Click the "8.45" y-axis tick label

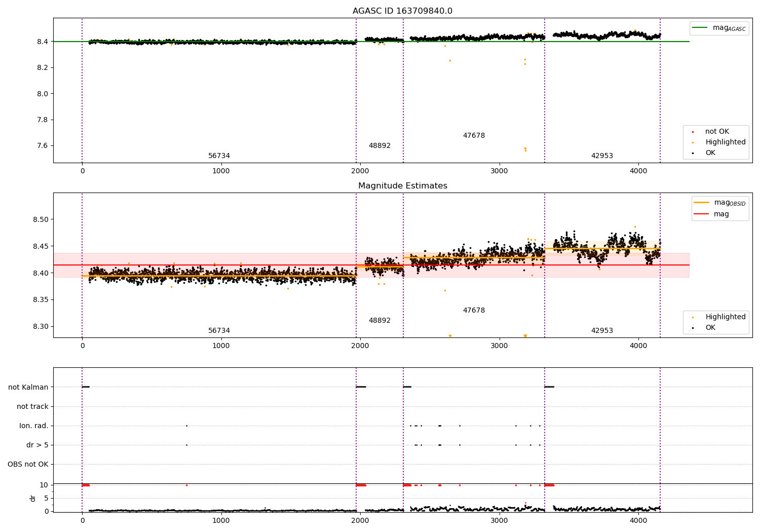(x=41, y=246)
